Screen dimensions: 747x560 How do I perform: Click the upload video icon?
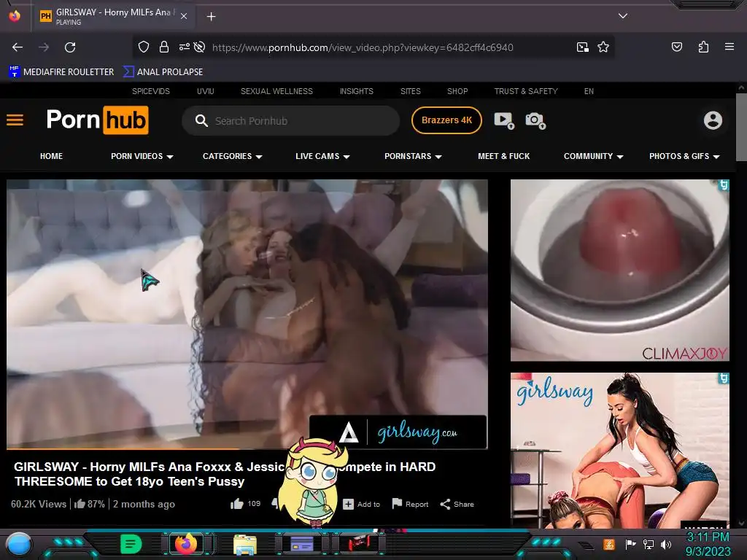pos(503,120)
